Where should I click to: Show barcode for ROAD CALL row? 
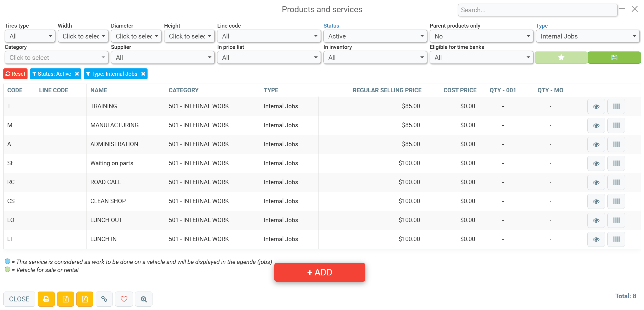point(616,182)
